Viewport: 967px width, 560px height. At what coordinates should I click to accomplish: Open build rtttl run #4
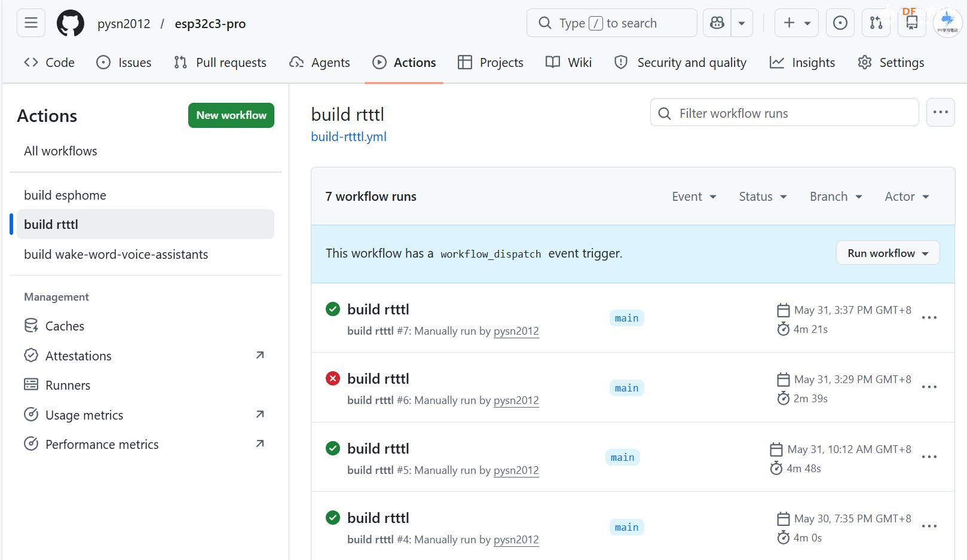click(x=378, y=518)
